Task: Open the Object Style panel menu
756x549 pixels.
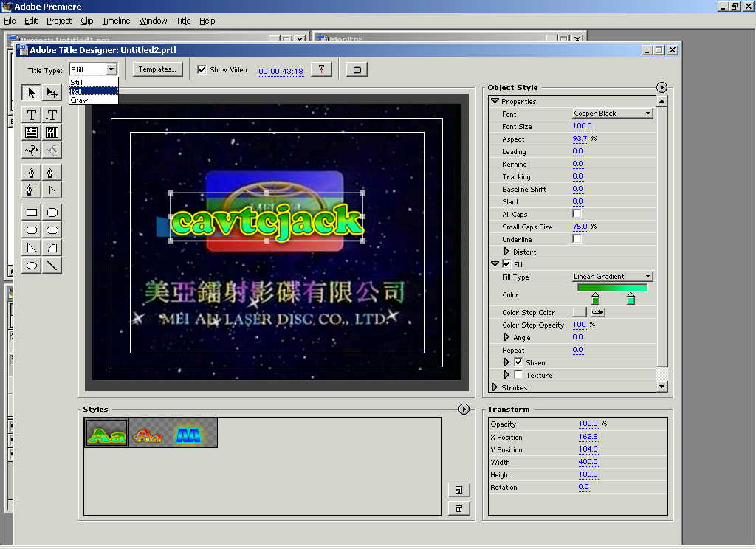Action: [661, 87]
